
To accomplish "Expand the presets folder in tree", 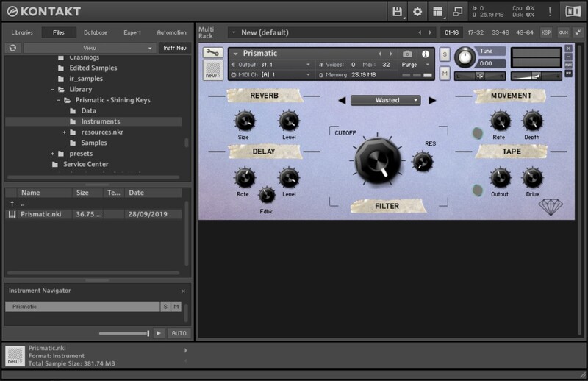I will 53,154.
